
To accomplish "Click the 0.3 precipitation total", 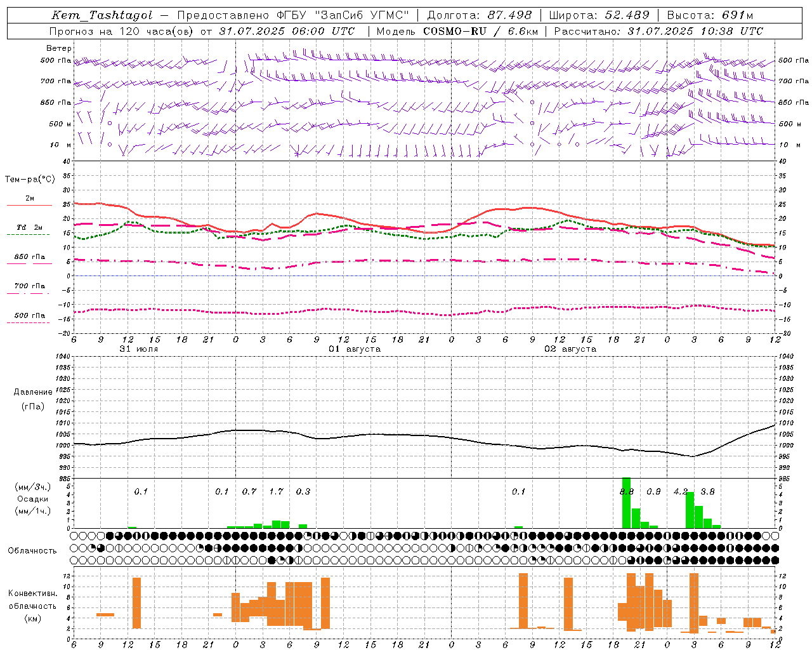I will coord(303,492).
